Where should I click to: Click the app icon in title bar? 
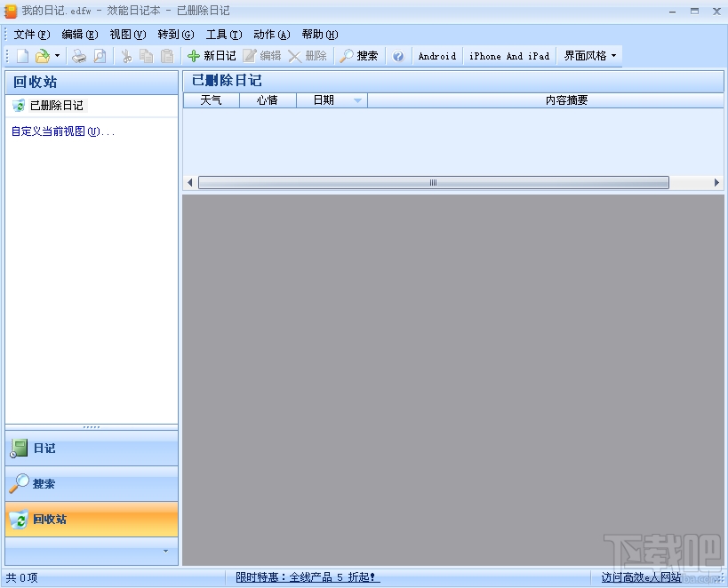click(10, 12)
